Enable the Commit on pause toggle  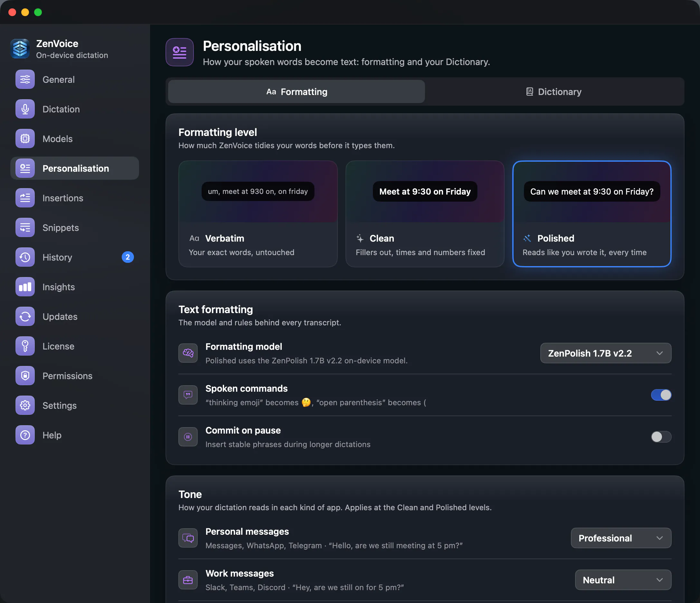tap(661, 437)
